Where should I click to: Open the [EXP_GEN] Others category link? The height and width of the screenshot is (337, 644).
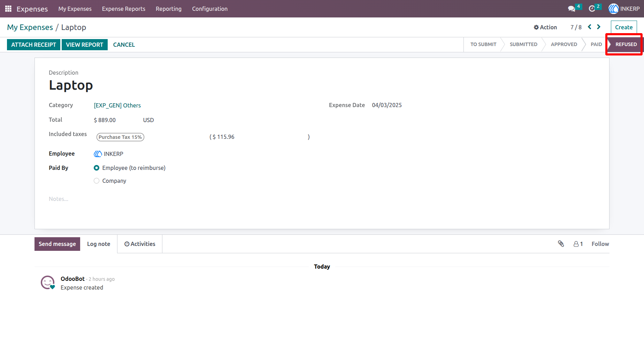coord(117,105)
